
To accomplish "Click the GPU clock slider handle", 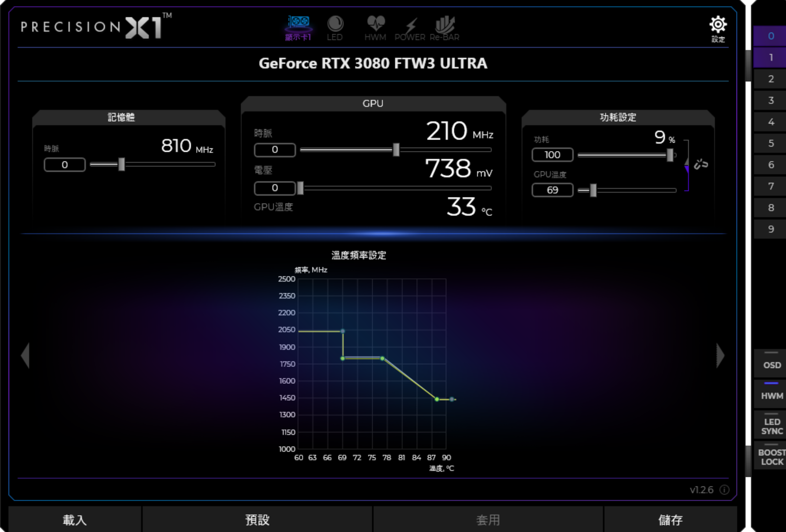I will tap(396, 150).
